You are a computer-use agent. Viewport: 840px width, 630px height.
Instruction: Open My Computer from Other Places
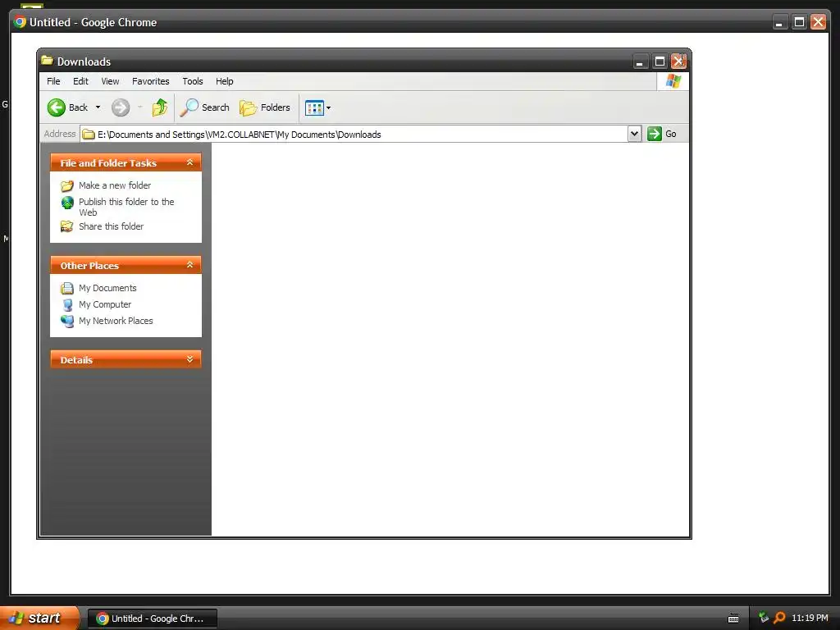pyautogui.click(x=105, y=304)
